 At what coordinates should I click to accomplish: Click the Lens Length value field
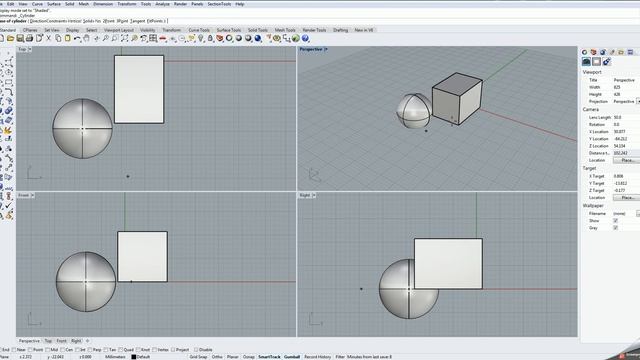(626, 118)
